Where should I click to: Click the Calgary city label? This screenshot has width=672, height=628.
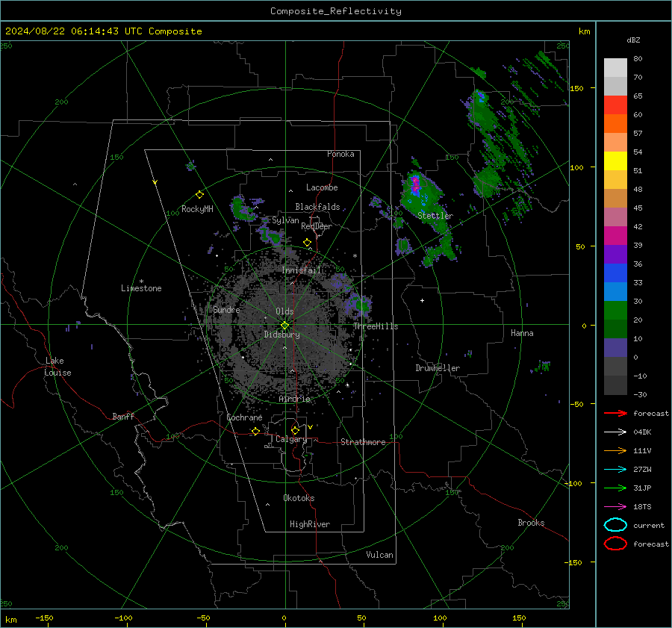click(x=291, y=439)
